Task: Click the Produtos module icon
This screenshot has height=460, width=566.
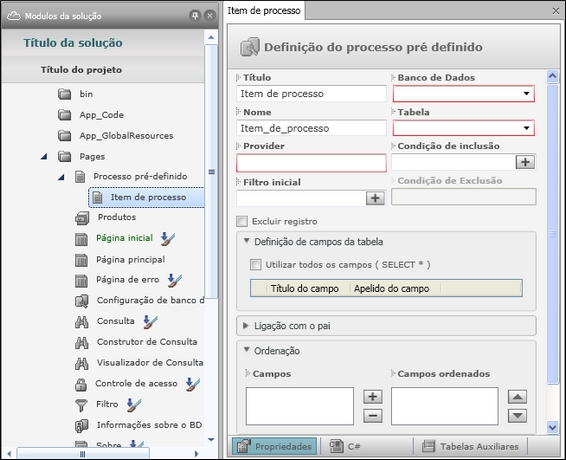Action: (x=82, y=218)
